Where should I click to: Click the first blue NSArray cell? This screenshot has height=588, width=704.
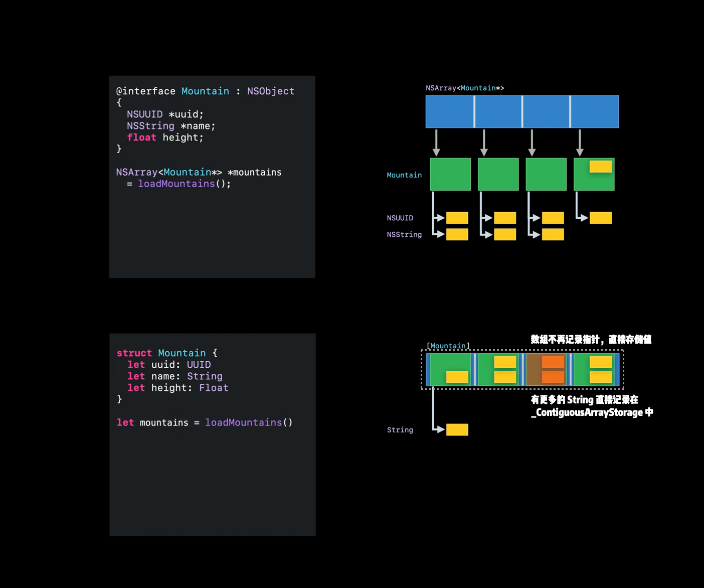[x=449, y=111]
